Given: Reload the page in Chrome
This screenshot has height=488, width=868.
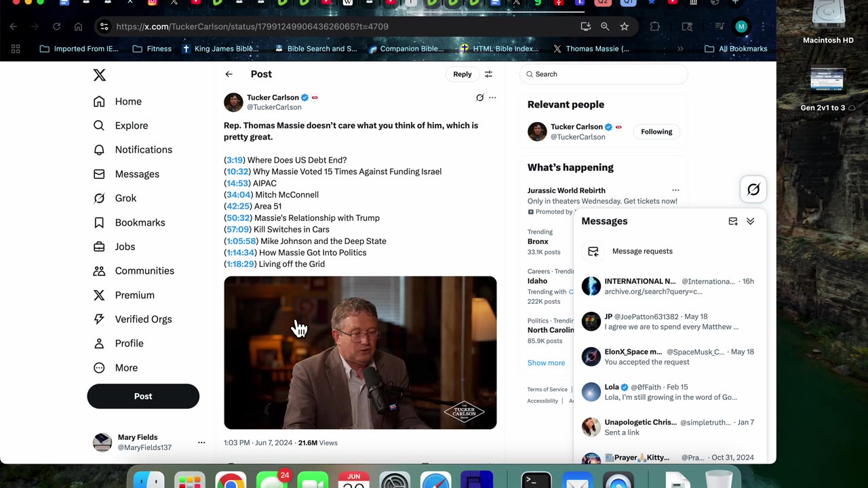Looking at the screenshot, I should pyautogui.click(x=56, y=26).
